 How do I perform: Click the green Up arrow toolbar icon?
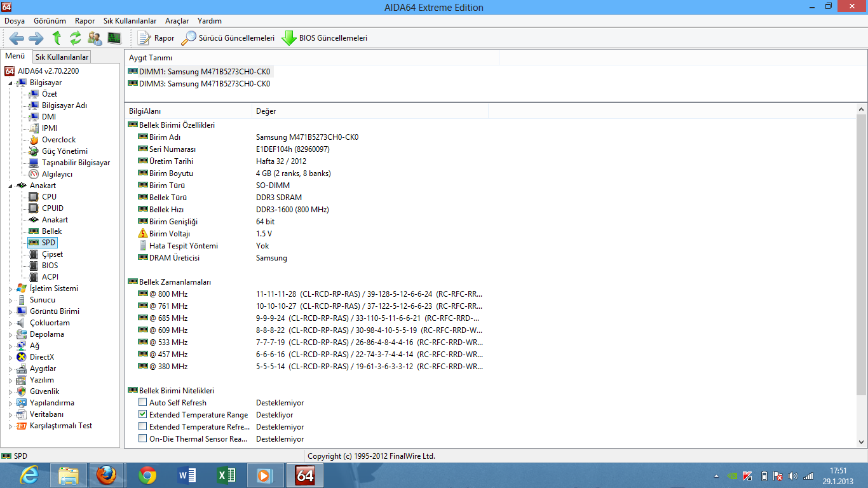click(x=57, y=38)
